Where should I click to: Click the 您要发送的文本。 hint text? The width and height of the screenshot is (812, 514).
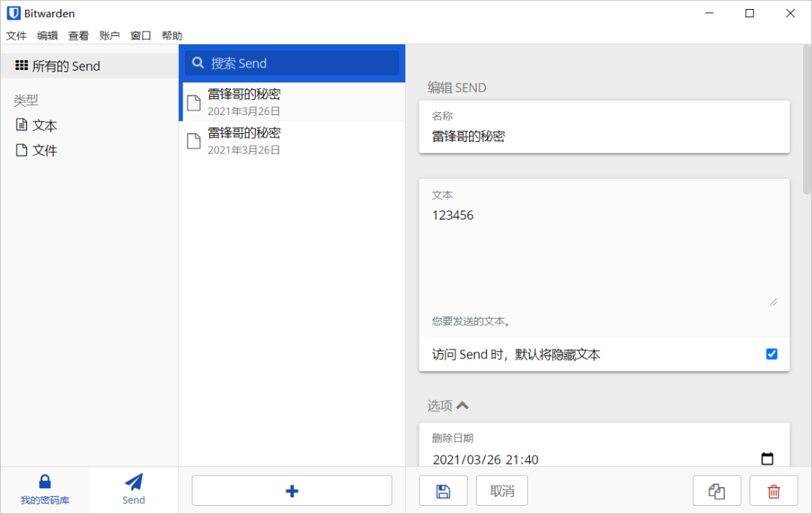pos(471,322)
